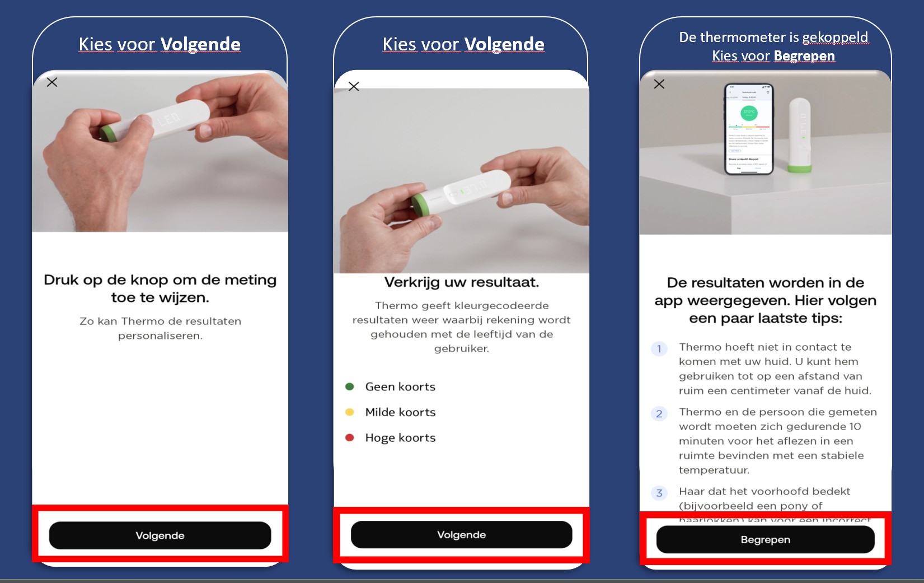Viewport: 924px width, 583px height.
Task: Click yellow dot next to Milde koorts
Action: tap(350, 412)
